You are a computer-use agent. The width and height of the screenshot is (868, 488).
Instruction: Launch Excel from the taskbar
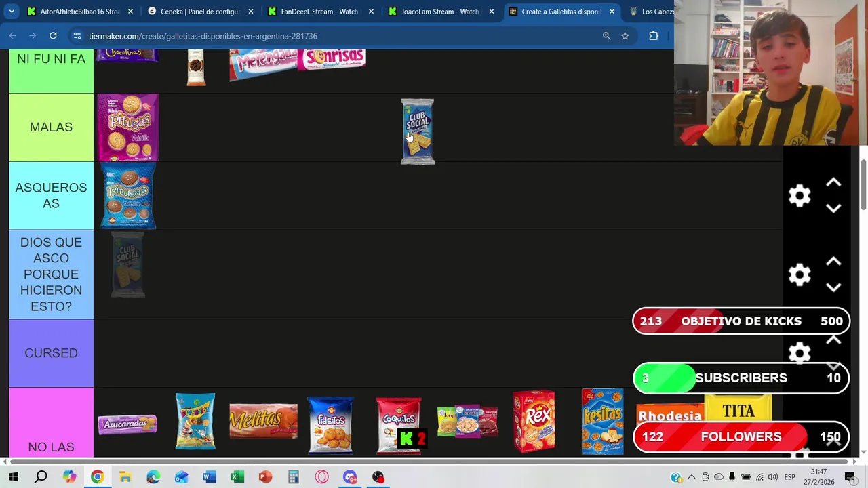[x=237, y=477]
